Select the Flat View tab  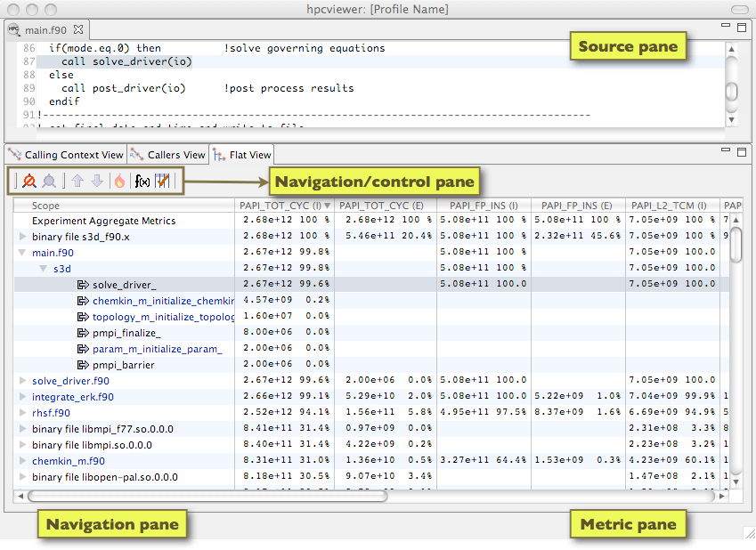242,155
